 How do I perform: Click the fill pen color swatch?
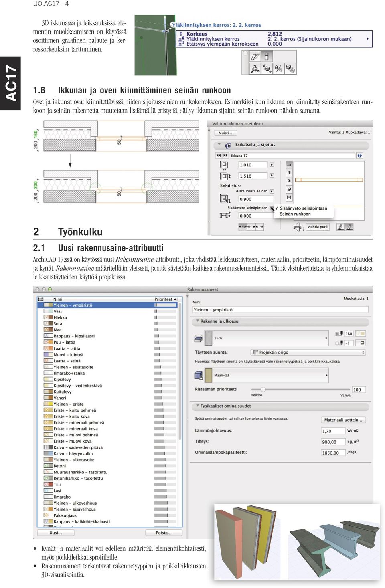click(361, 334)
